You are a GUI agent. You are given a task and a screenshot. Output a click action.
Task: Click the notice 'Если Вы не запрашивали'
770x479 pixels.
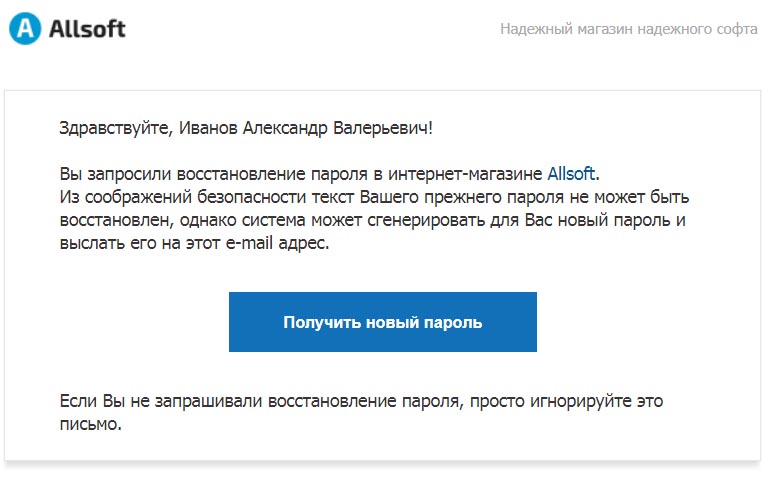[x=161, y=401]
